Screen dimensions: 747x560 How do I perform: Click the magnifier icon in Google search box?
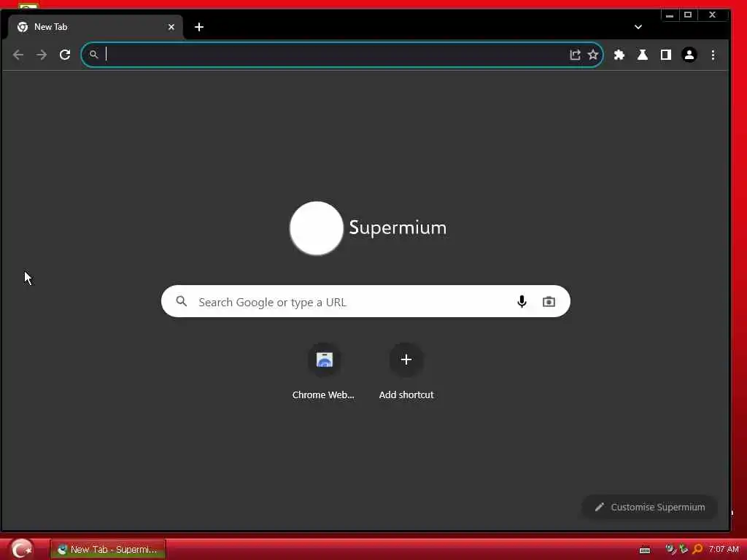coord(182,301)
